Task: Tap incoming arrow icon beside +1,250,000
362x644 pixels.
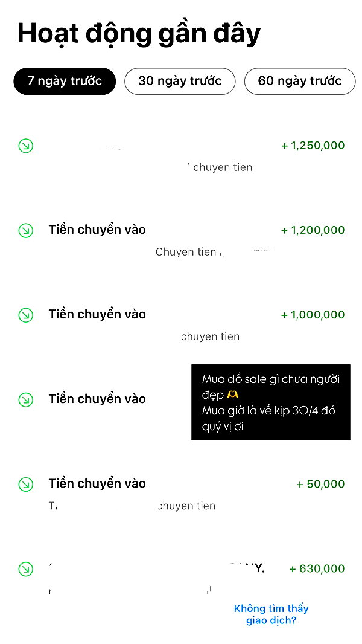Action: click(26, 146)
